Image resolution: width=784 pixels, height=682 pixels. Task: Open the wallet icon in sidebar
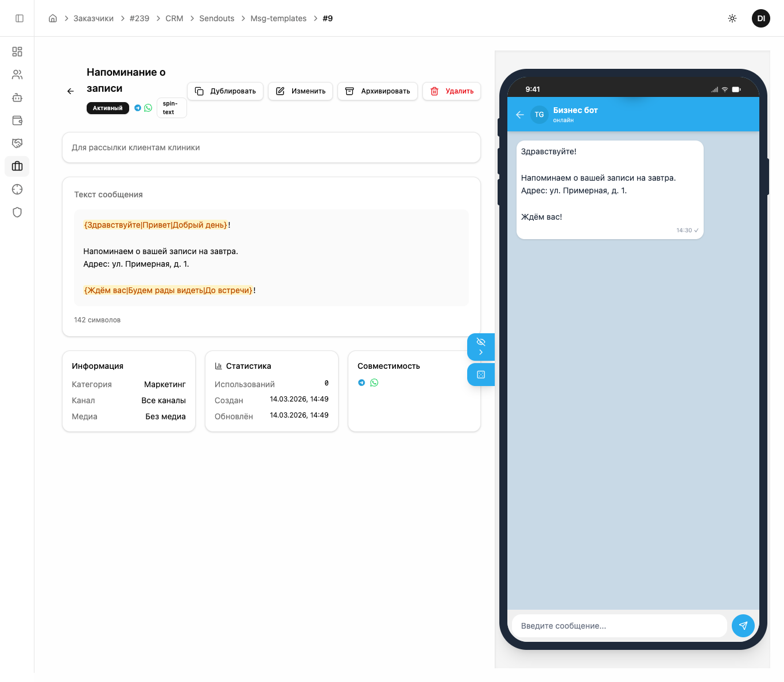click(x=17, y=120)
